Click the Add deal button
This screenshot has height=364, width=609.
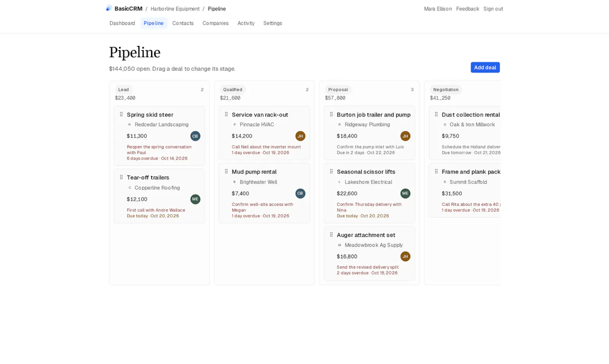[485, 67]
